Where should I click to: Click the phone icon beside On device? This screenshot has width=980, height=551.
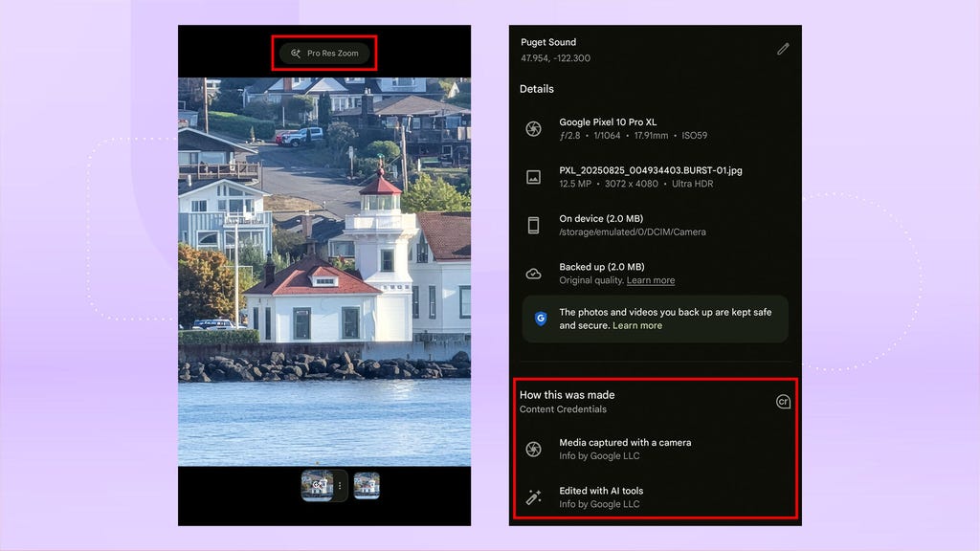(534, 226)
